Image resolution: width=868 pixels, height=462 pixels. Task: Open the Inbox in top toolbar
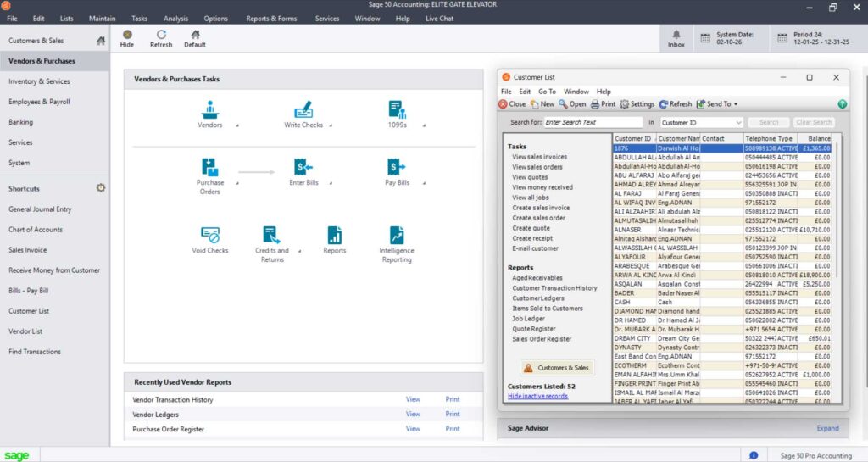pos(676,38)
